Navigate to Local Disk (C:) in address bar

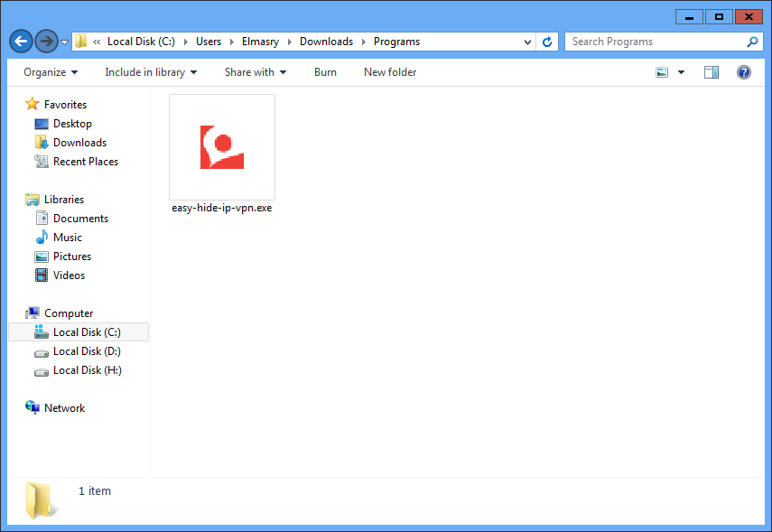(x=141, y=42)
